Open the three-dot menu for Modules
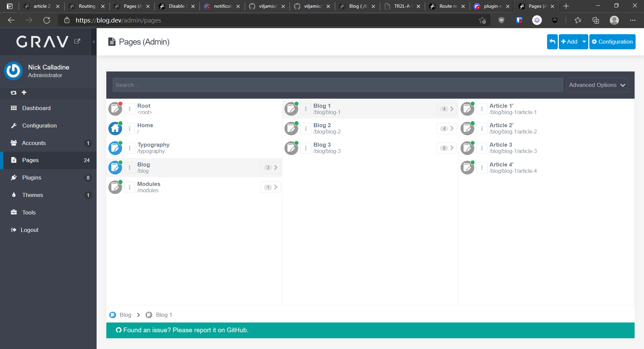 click(129, 187)
